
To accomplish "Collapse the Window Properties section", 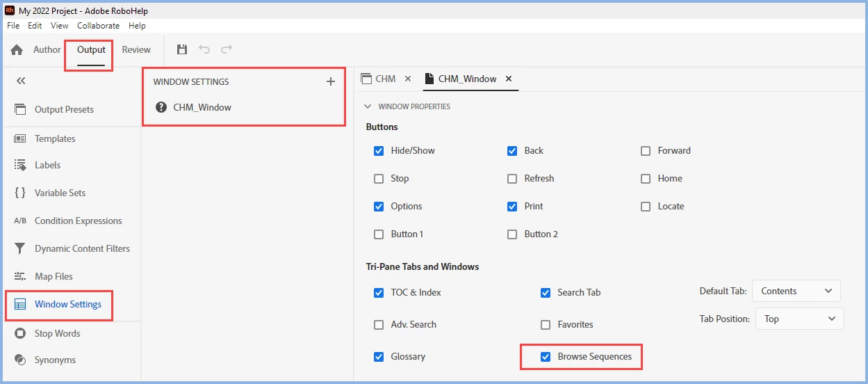I will [x=368, y=106].
